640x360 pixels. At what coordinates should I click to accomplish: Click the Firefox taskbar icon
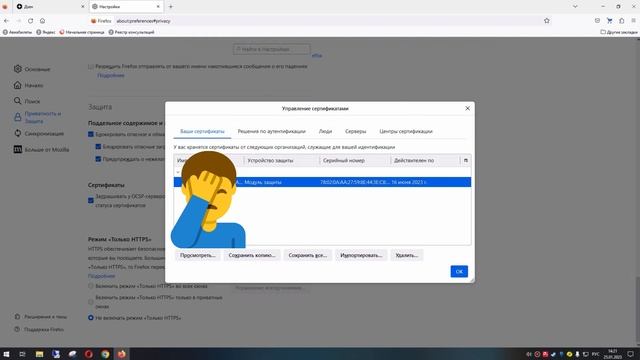click(122, 354)
